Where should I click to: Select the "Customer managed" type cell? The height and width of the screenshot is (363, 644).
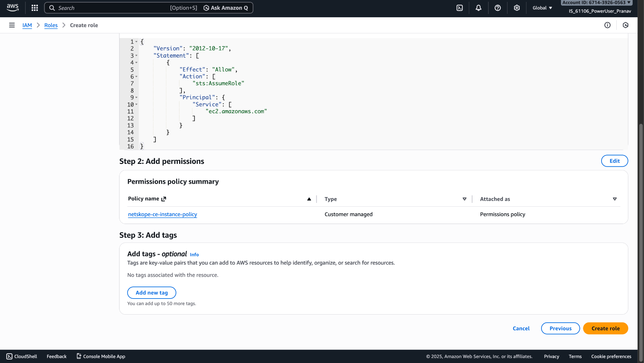(348, 214)
